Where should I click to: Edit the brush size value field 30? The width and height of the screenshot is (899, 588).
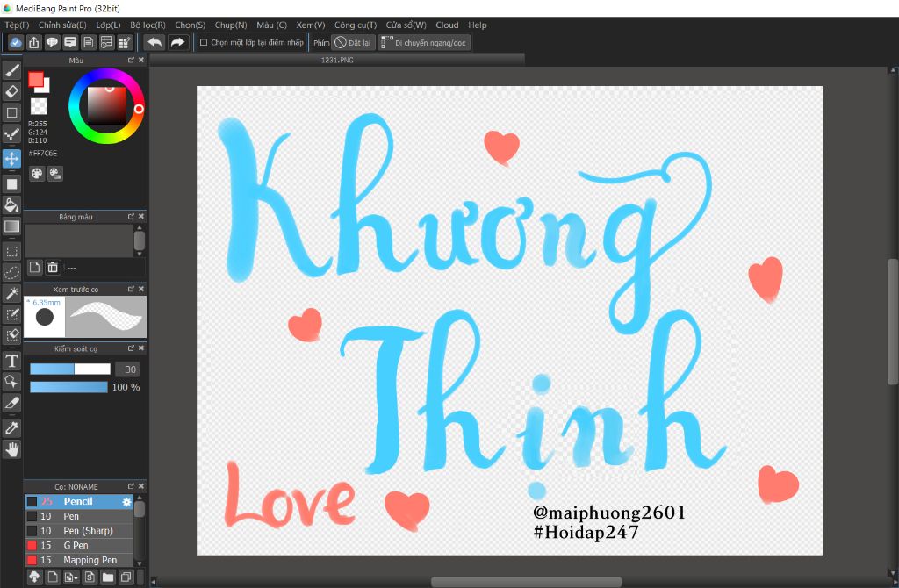tap(127, 369)
